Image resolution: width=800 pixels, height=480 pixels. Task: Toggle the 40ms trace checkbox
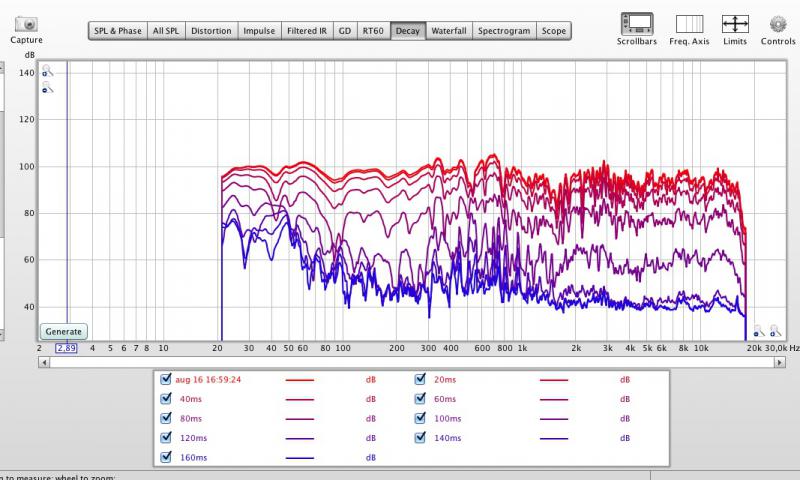(x=166, y=398)
